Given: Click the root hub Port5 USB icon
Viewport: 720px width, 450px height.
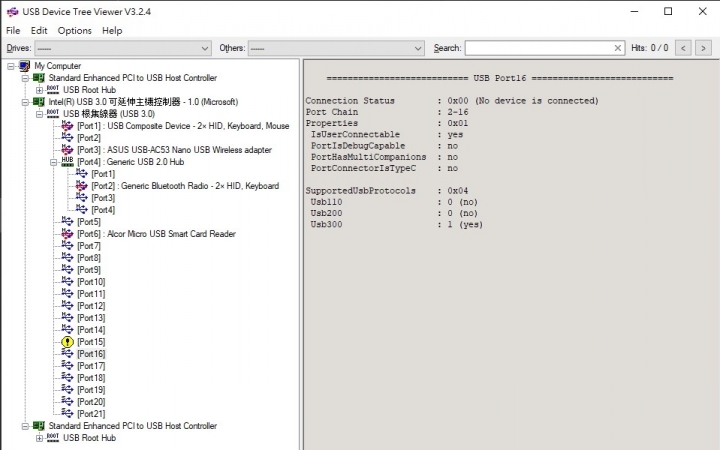Looking at the screenshot, I should [67, 222].
